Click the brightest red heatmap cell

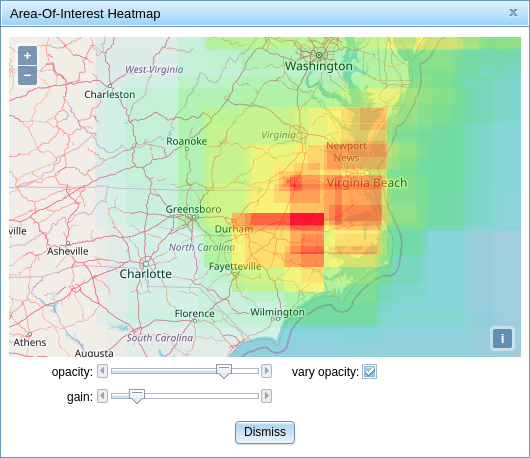click(x=307, y=219)
